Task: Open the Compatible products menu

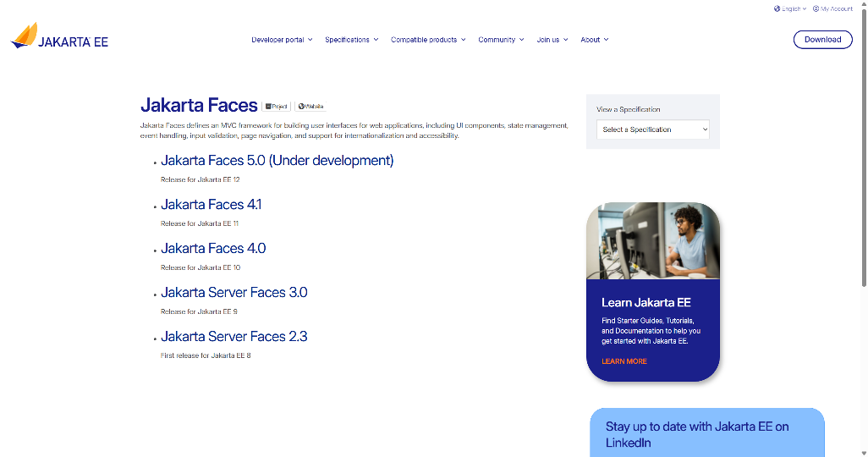Action: tap(427, 40)
